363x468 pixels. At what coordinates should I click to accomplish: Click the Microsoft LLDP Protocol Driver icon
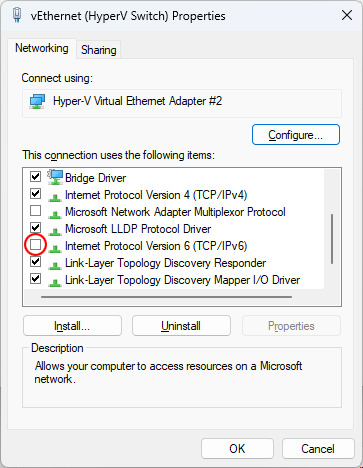55,231
